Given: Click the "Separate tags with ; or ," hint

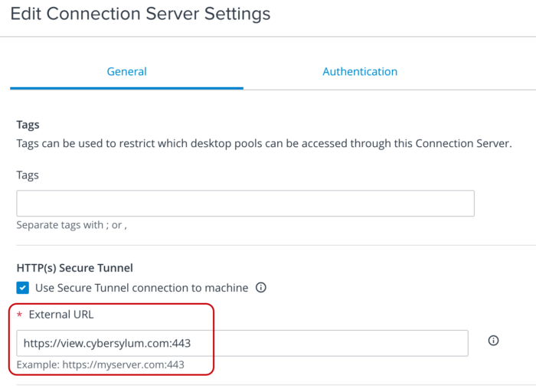Looking at the screenshot, I should click(71, 225).
